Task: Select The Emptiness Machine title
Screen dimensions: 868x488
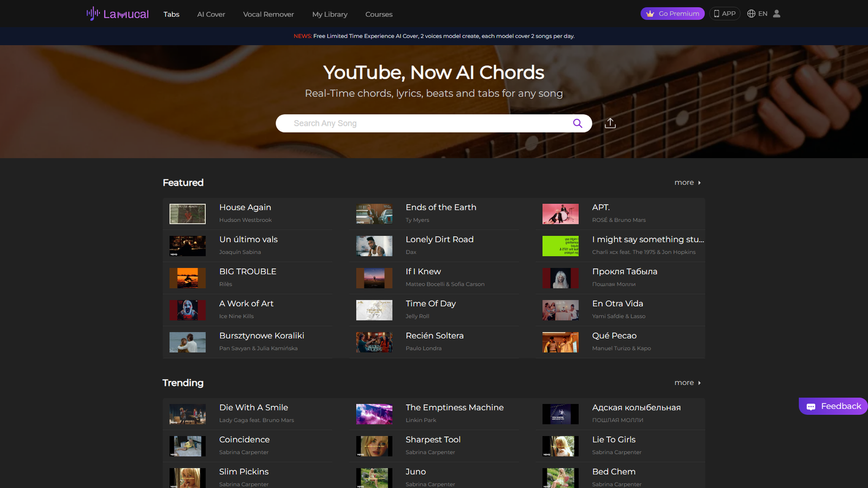Action: coord(455,407)
